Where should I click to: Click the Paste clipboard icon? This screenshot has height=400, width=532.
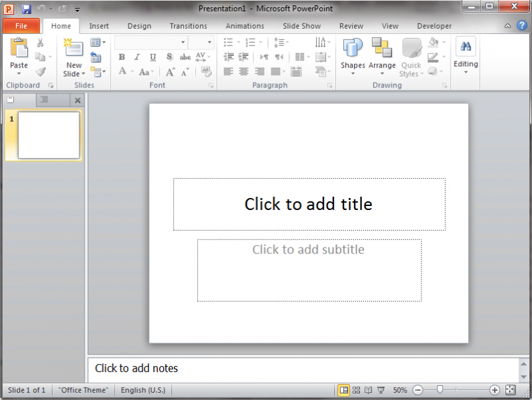point(19,49)
